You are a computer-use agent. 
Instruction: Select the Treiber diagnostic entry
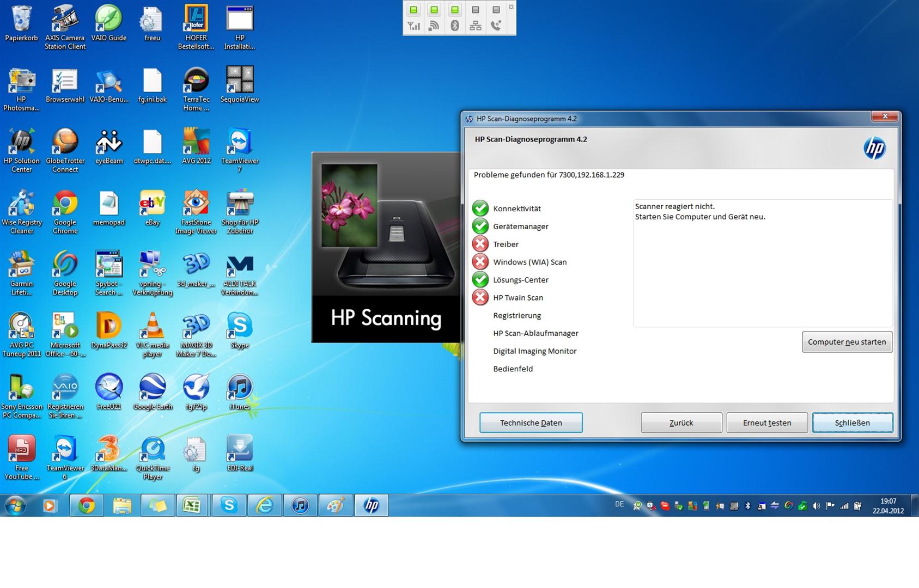pyautogui.click(x=506, y=244)
